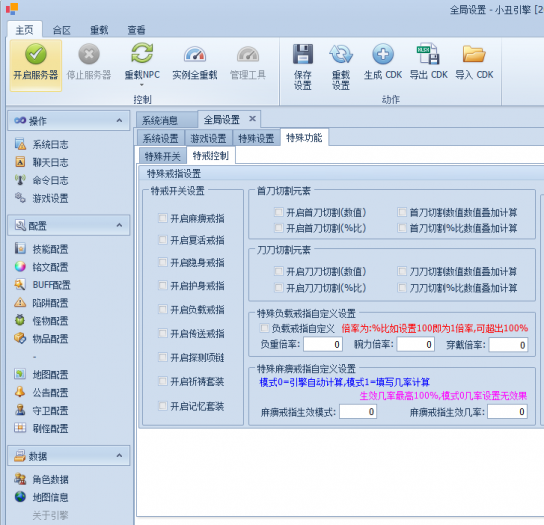The width and height of the screenshot is (544, 525).
Task: Collapse the 配置 sidebar group
Action: tap(119, 225)
